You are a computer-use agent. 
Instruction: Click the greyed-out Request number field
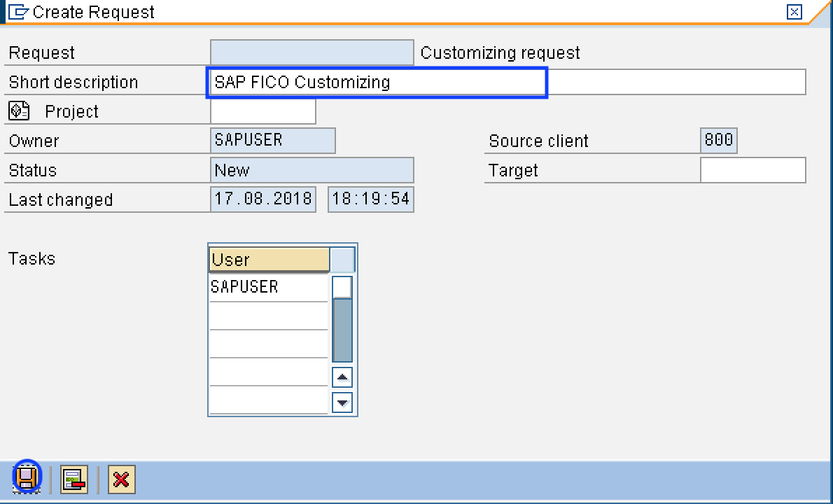tap(311, 52)
